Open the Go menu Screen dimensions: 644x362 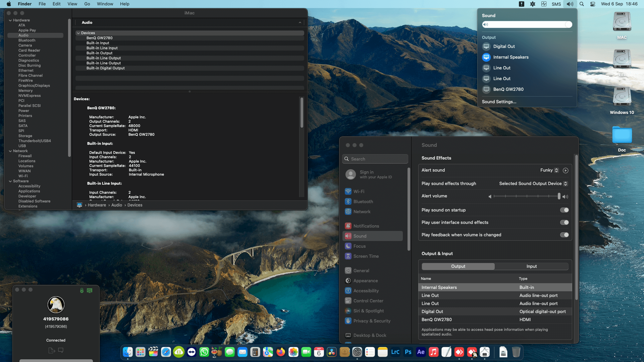tap(87, 4)
